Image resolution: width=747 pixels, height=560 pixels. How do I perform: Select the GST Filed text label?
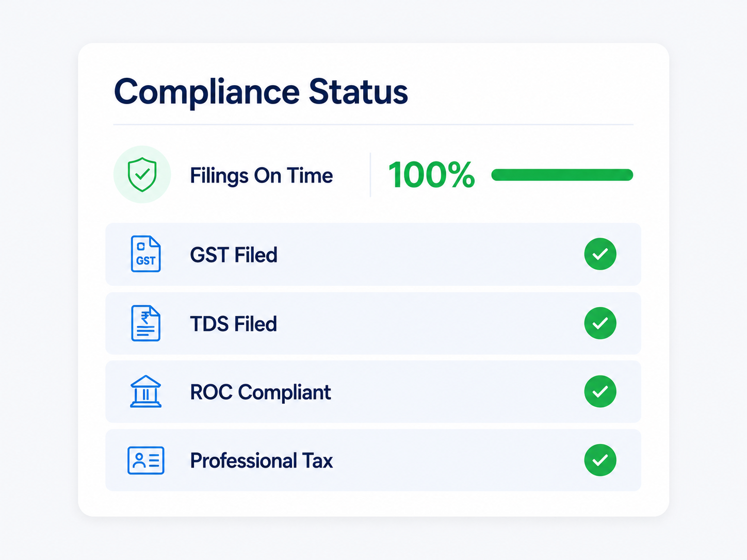point(234,255)
